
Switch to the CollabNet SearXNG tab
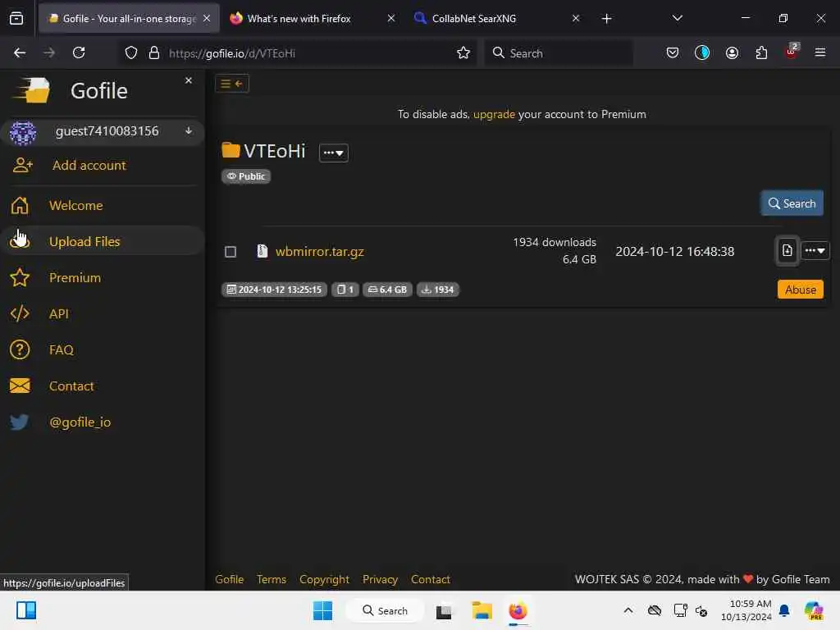[x=495, y=19]
